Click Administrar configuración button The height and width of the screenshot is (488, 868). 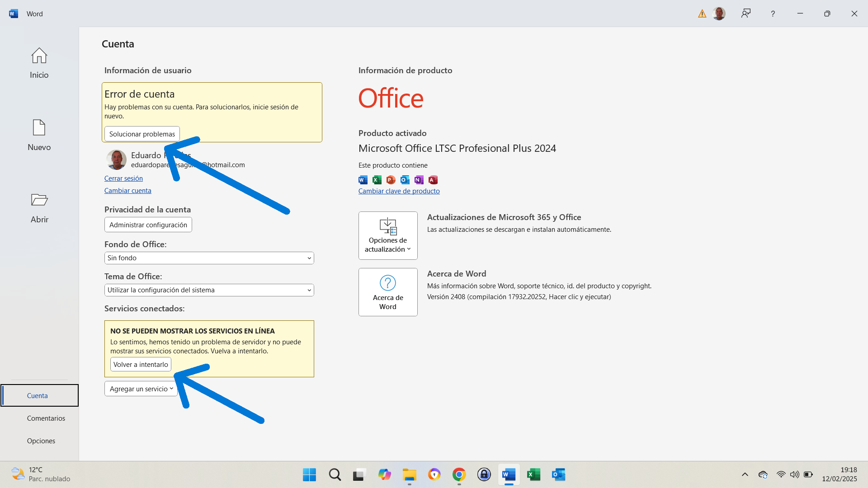click(148, 225)
